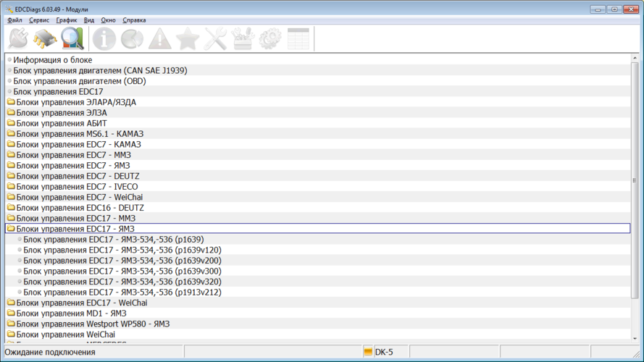Expand folder Блоки управления EDC7 - IVECO
This screenshot has width=644, height=362.
(x=317, y=187)
